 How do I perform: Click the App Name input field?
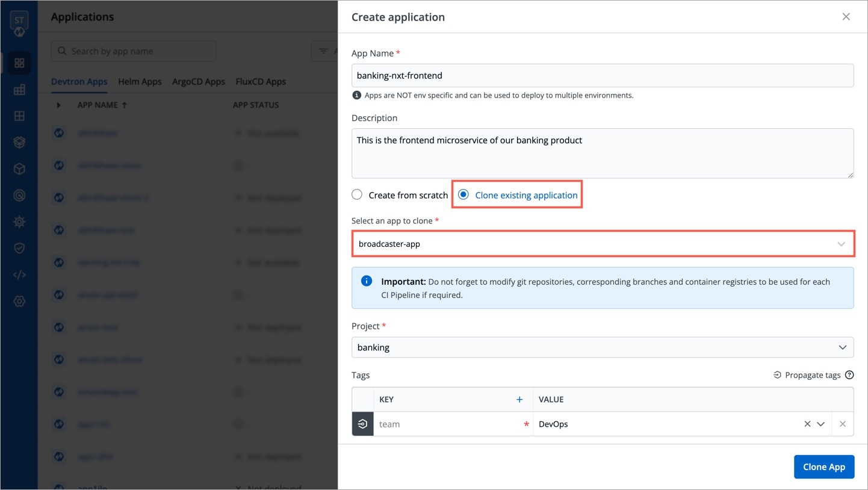coord(602,76)
